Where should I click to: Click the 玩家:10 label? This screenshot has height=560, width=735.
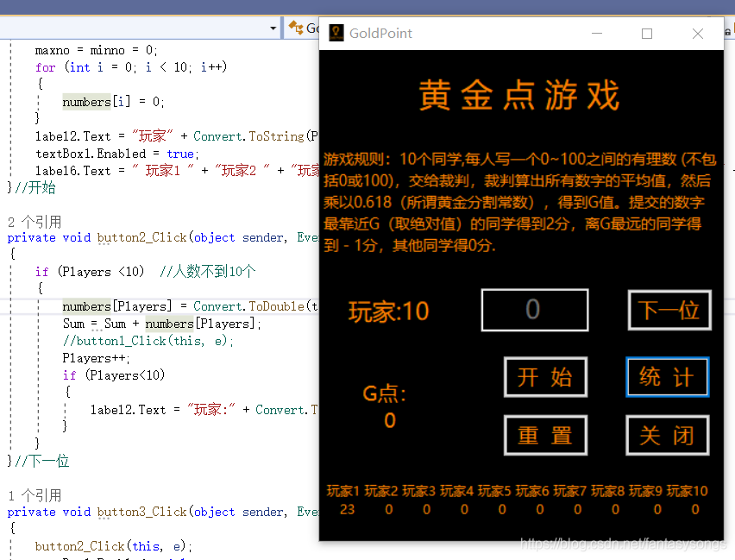coord(388,311)
